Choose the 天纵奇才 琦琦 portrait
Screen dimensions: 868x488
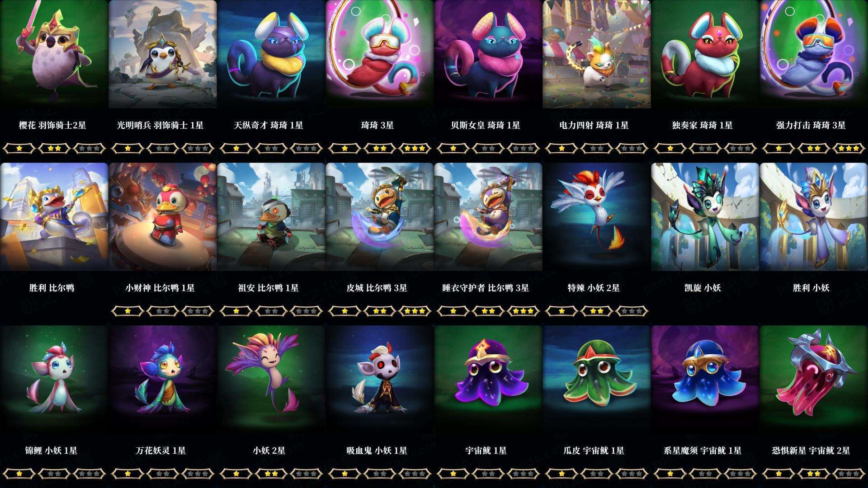[271, 54]
